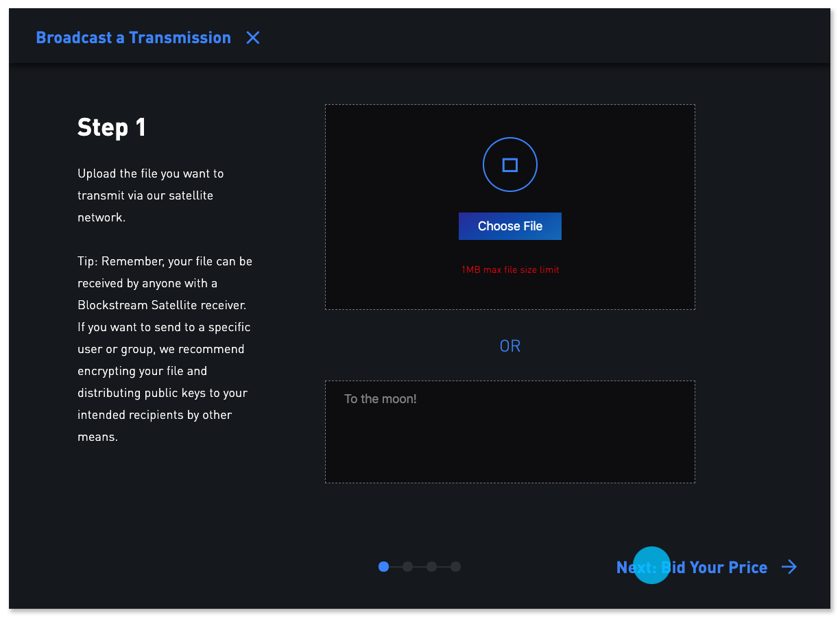Click the red 1MB max file size notice
This screenshot has width=840, height=617.
pyautogui.click(x=510, y=269)
